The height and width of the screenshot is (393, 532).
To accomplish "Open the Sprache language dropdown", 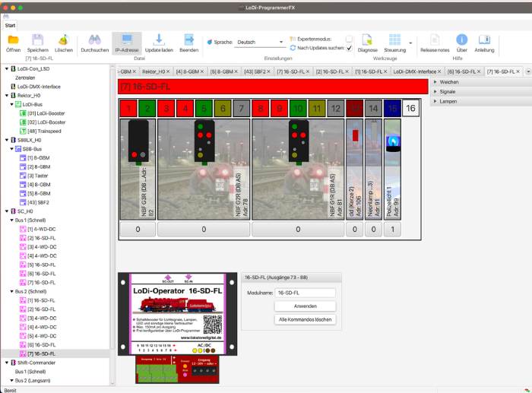I will click(259, 43).
